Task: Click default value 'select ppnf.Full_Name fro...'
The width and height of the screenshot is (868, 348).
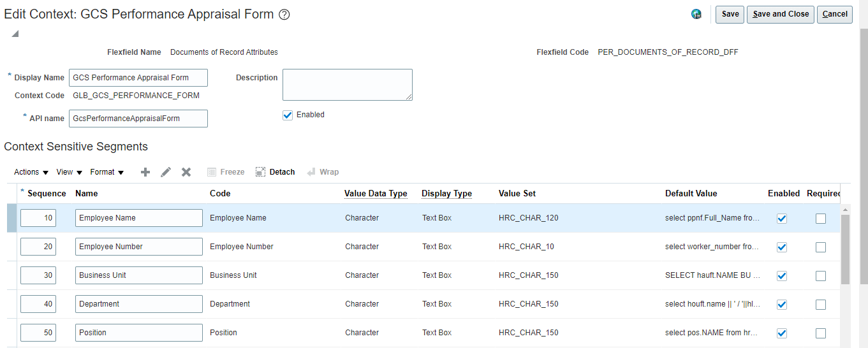Action: pyautogui.click(x=712, y=218)
